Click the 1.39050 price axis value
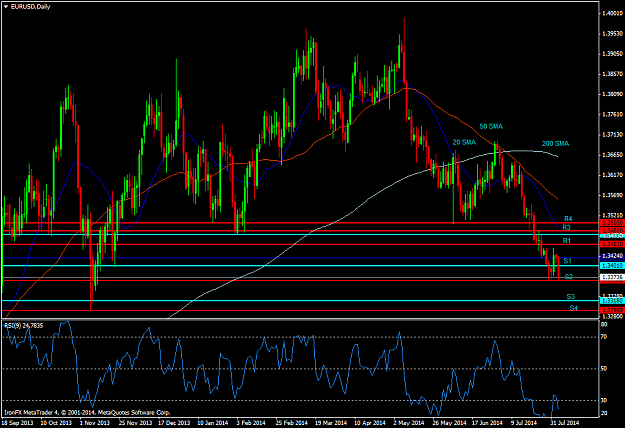The image size is (625, 428). [x=612, y=54]
